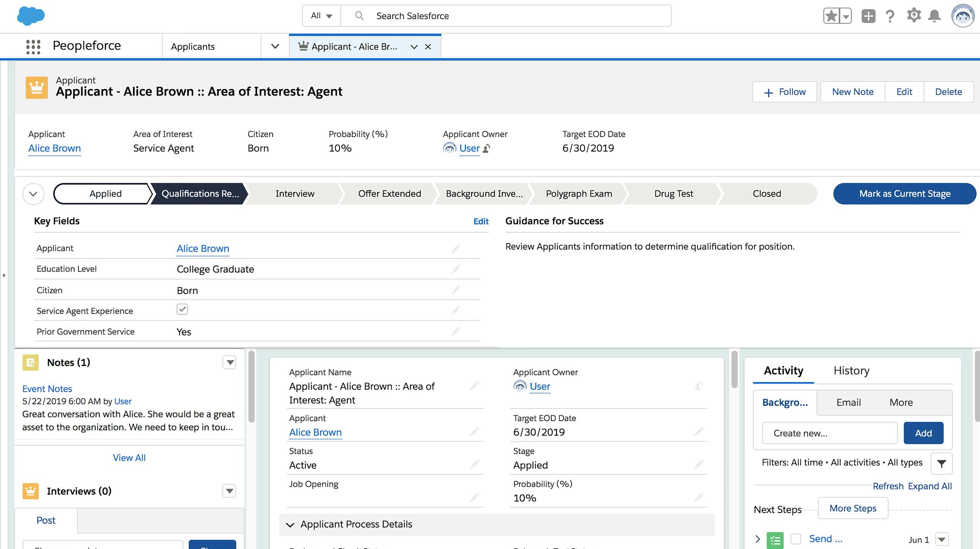Select the Email activity tab
The height and width of the screenshot is (549, 980).
848,402
